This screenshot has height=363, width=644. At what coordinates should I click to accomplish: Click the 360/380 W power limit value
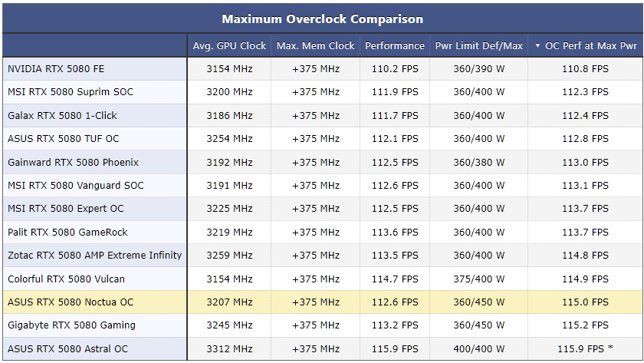pos(479,163)
